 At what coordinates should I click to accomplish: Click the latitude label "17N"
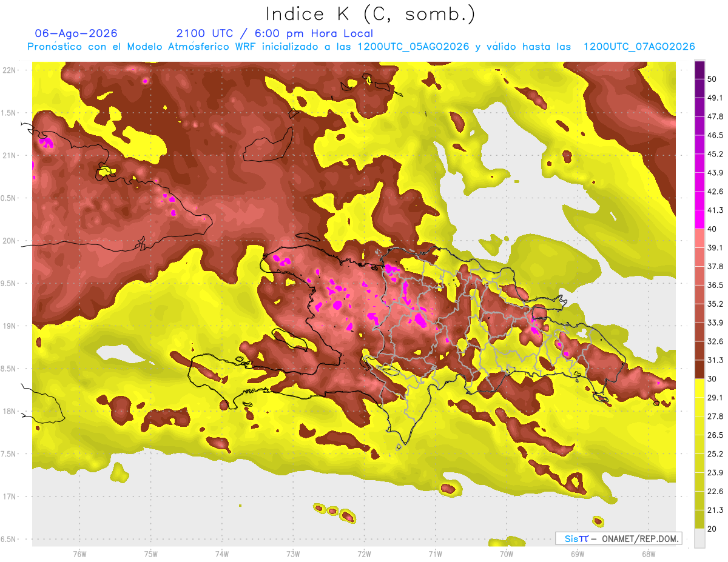[10, 497]
